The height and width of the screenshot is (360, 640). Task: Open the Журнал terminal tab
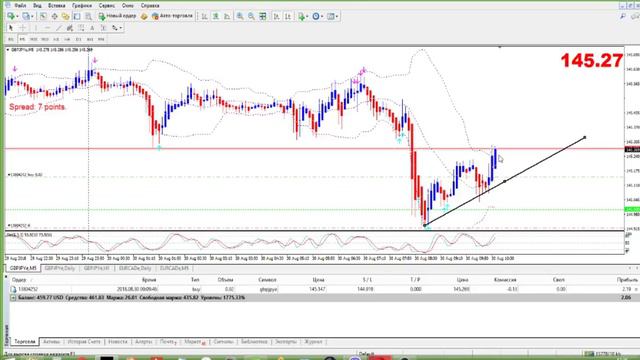[x=313, y=342]
